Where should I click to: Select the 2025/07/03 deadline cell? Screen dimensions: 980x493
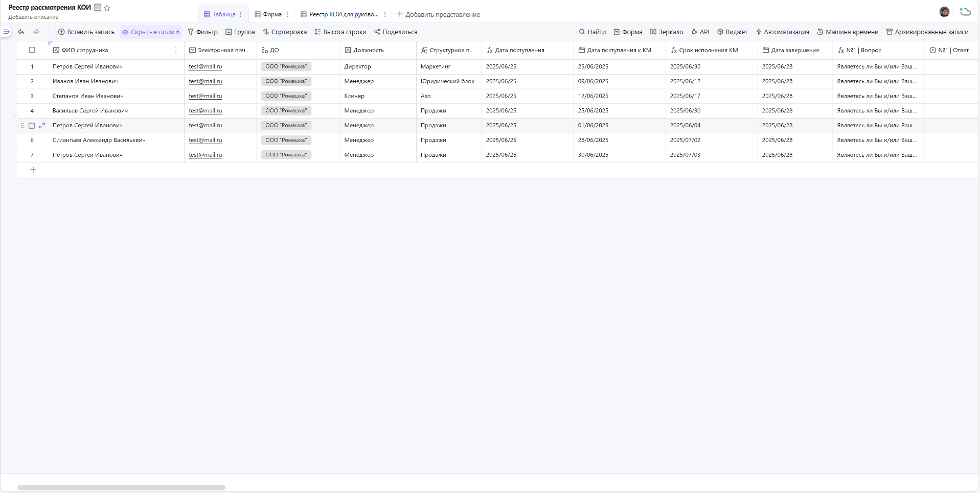pos(712,155)
